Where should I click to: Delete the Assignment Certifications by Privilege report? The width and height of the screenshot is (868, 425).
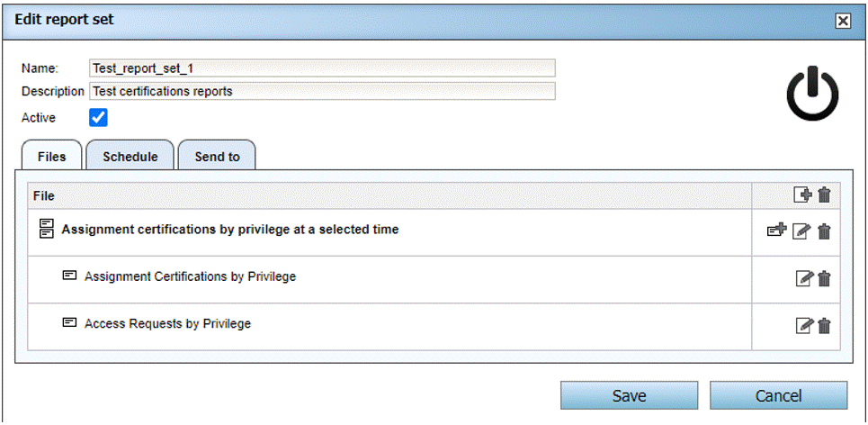point(824,279)
